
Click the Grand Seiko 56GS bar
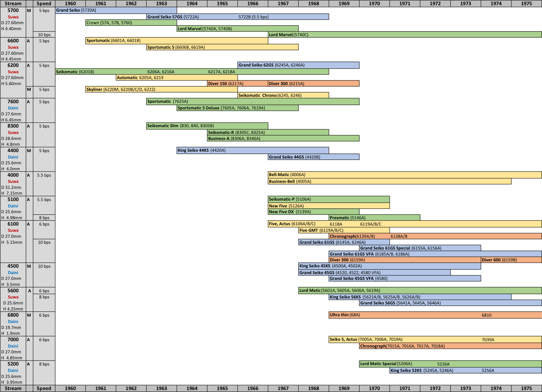[450, 303]
